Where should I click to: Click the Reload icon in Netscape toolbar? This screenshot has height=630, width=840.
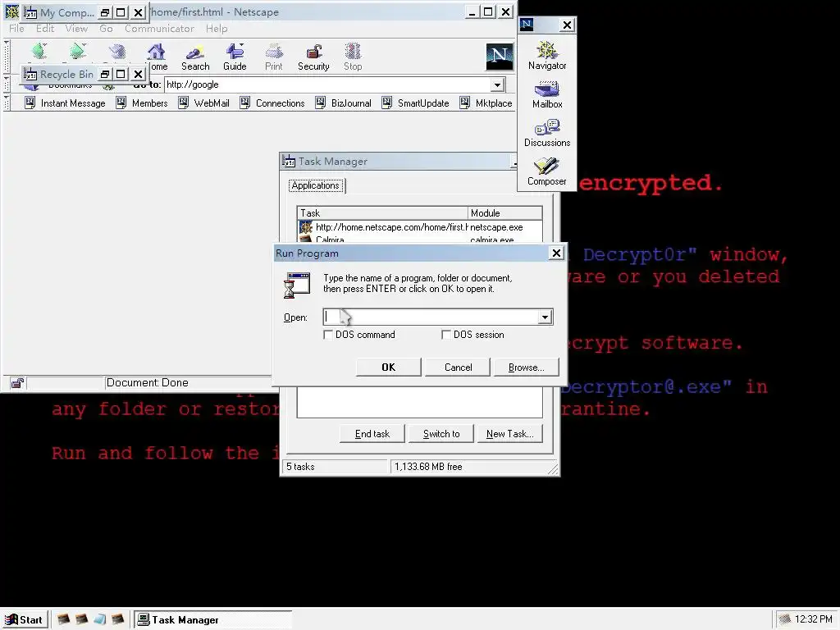pos(116,52)
